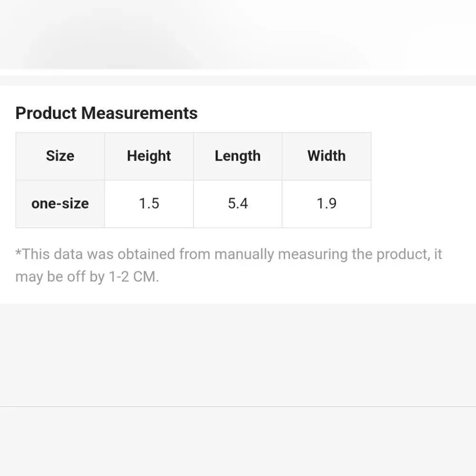Click the one-size row label
The width and height of the screenshot is (476, 476).
click(60, 204)
